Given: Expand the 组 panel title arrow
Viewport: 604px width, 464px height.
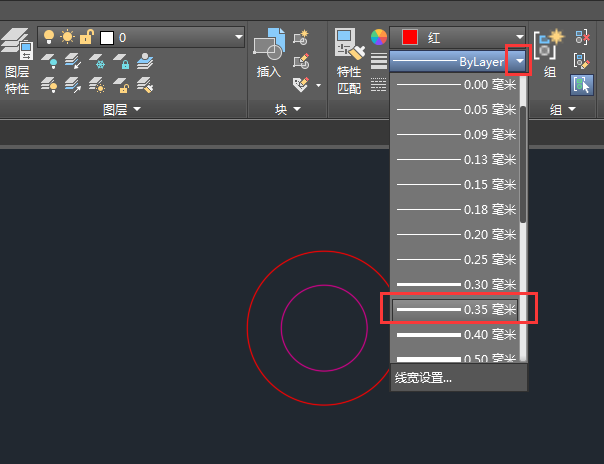Looking at the screenshot, I should click(x=572, y=109).
